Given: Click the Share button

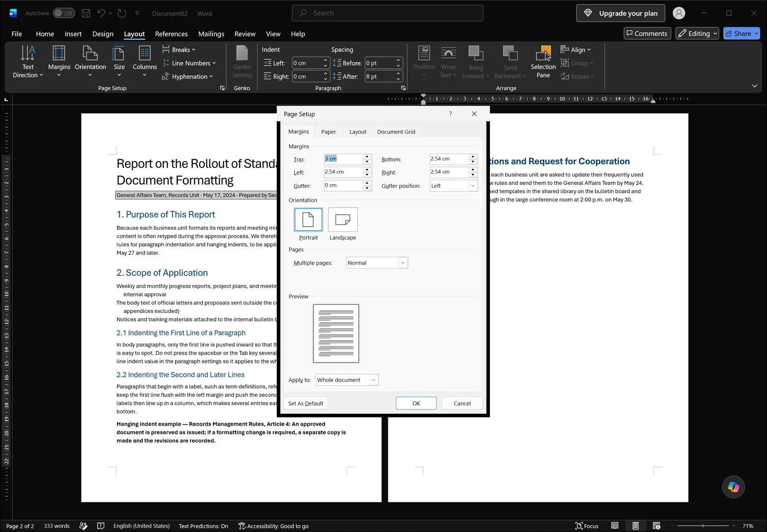Looking at the screenshot, I should 742,34.
